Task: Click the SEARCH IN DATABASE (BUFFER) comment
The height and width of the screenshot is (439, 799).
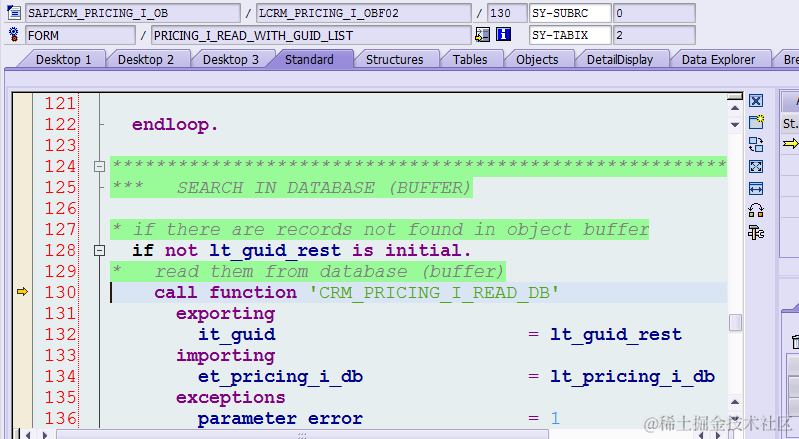Action: tap(324, 187)
